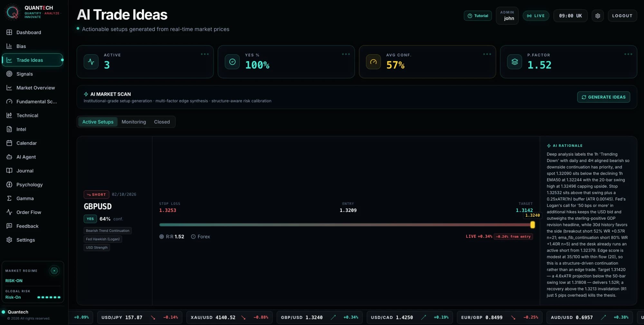Click the Quantech logo

click(x=12, y=12)
